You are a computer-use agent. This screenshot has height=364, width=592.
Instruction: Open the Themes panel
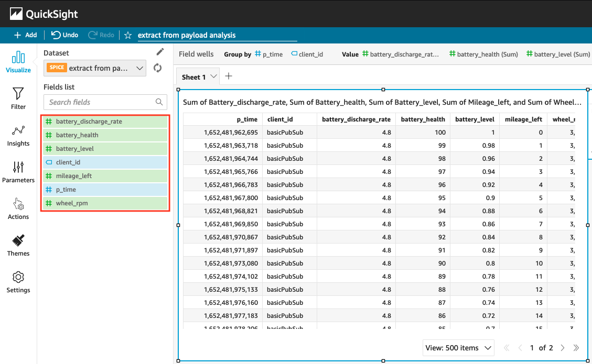(18, 245)
